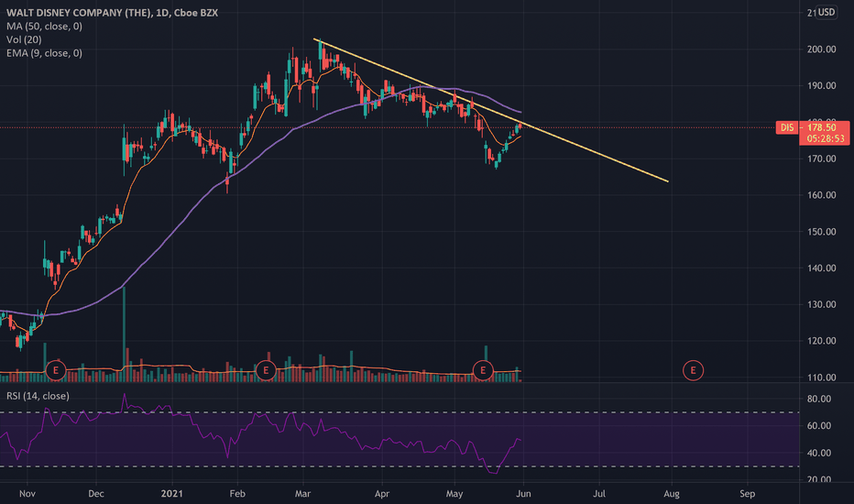
Task: Click the RSI 40.00 axis label
Action: [819, 453]
